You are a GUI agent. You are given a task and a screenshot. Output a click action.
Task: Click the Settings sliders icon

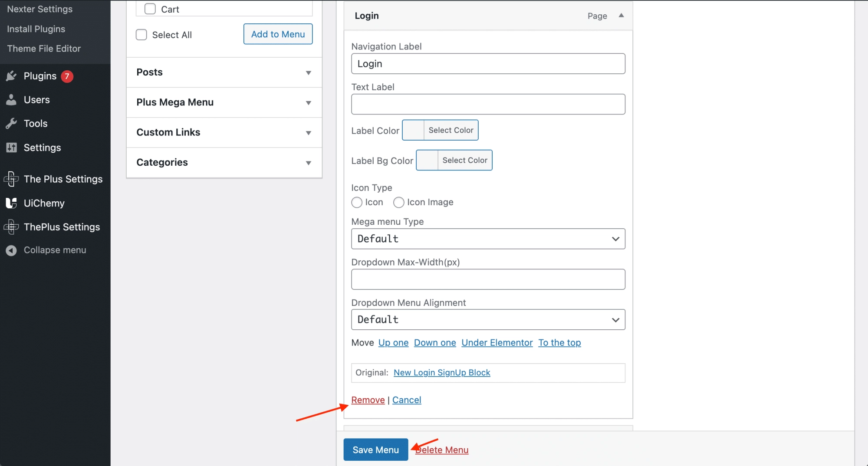11,148
